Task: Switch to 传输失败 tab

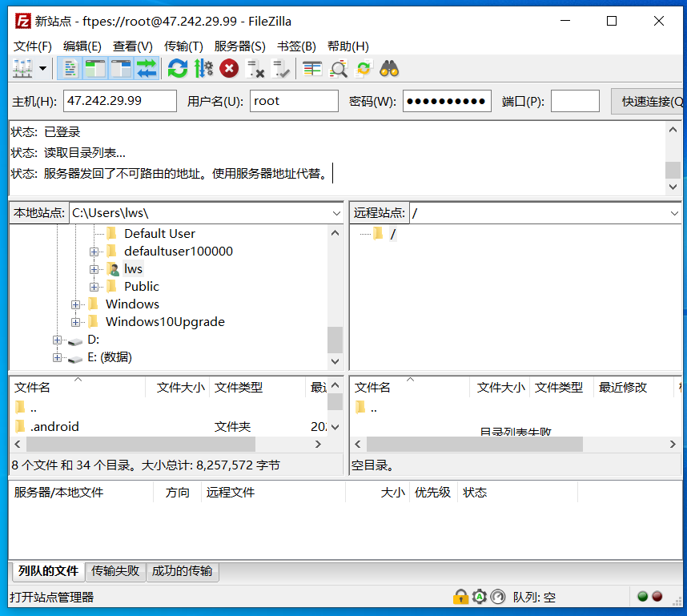Action: click(115, 571)
